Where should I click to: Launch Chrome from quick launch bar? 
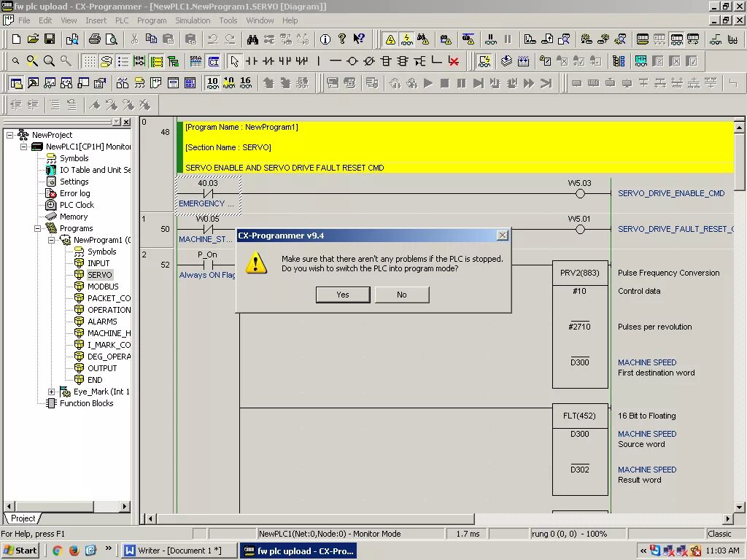coord(57,551)
